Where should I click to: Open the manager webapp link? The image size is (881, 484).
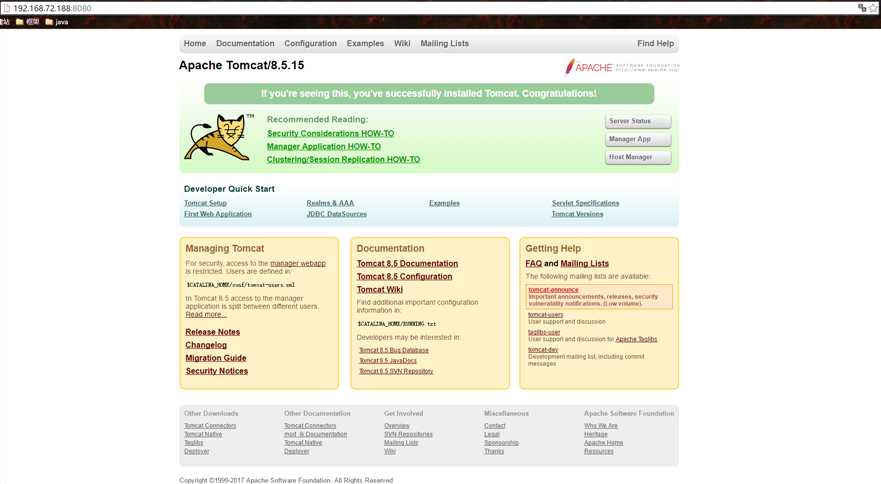point(298,263)
